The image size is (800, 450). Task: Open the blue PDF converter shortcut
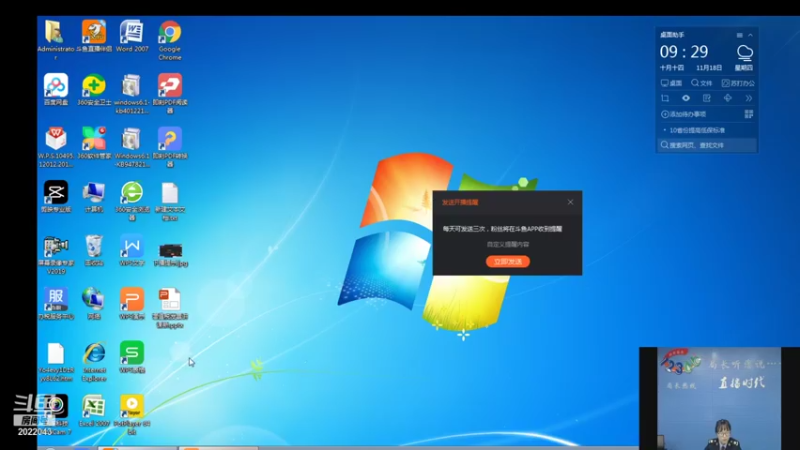[170, 146]
